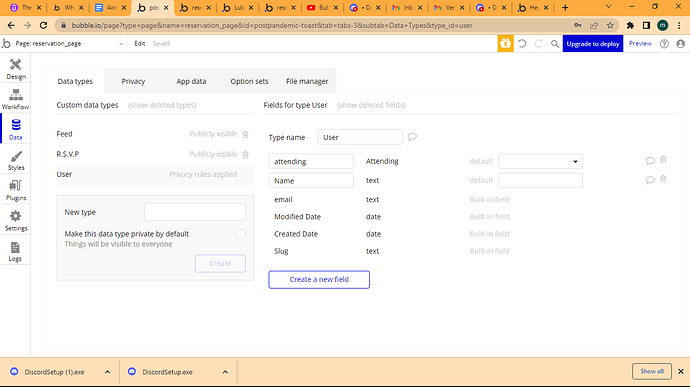The image size is (690, 387).
Task: Click the New type name input field
Action: coord(195,212)
